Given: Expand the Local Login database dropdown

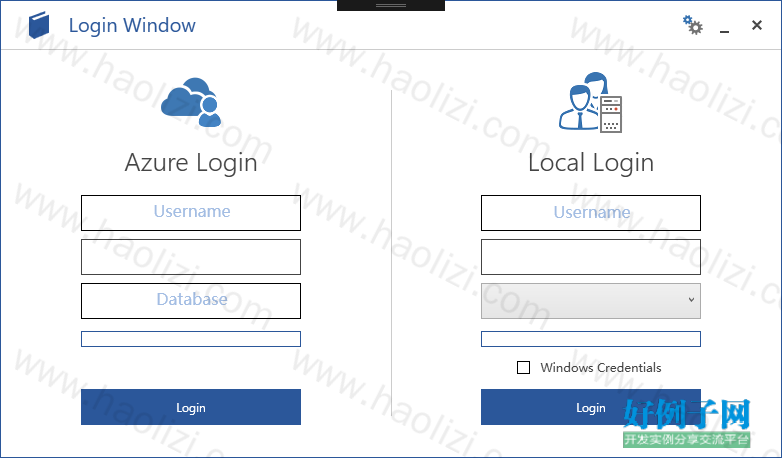Looking at the screenshot, I should pyautogui.click(x=591, y=301).
